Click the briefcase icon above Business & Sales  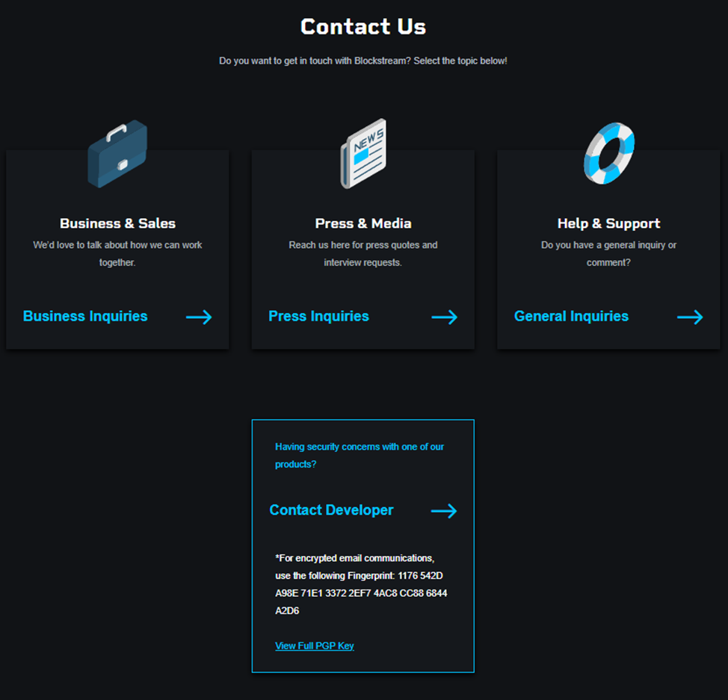click(x=117, y=154)
